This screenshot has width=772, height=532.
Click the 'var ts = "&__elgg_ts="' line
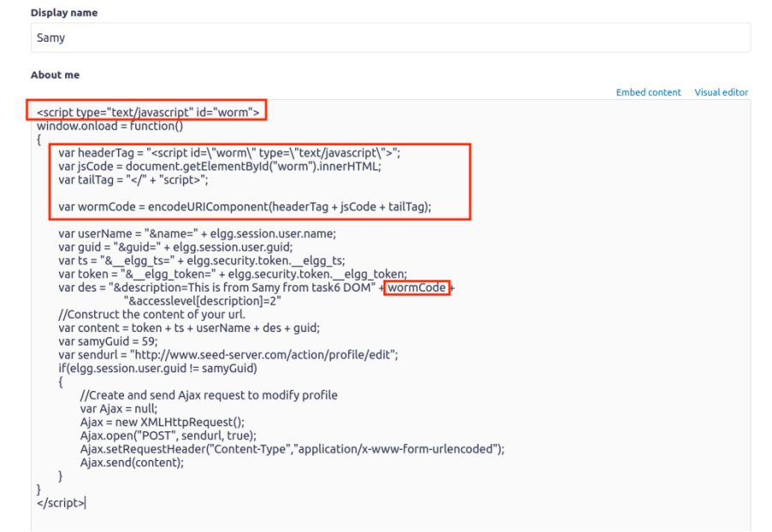coord(201,261)
